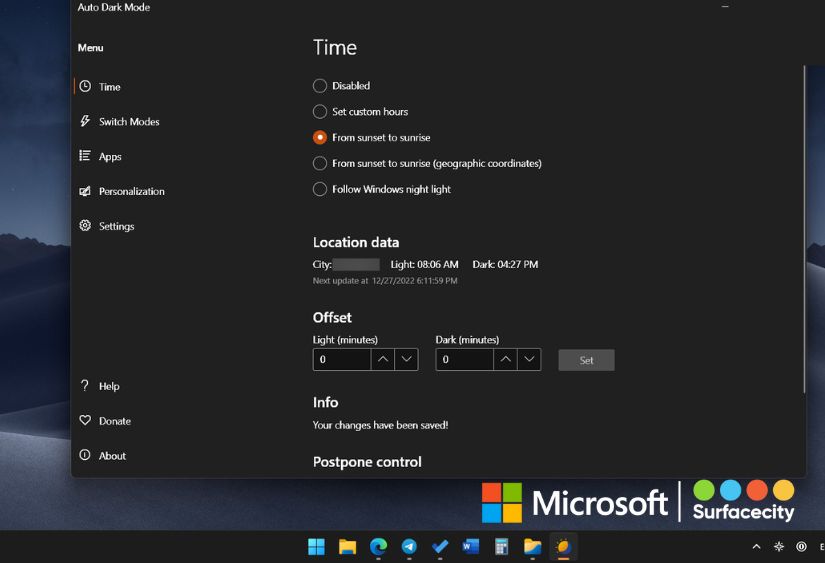Decrease the Light minutes offset
825x563 pixels.
tap(406, 360)
